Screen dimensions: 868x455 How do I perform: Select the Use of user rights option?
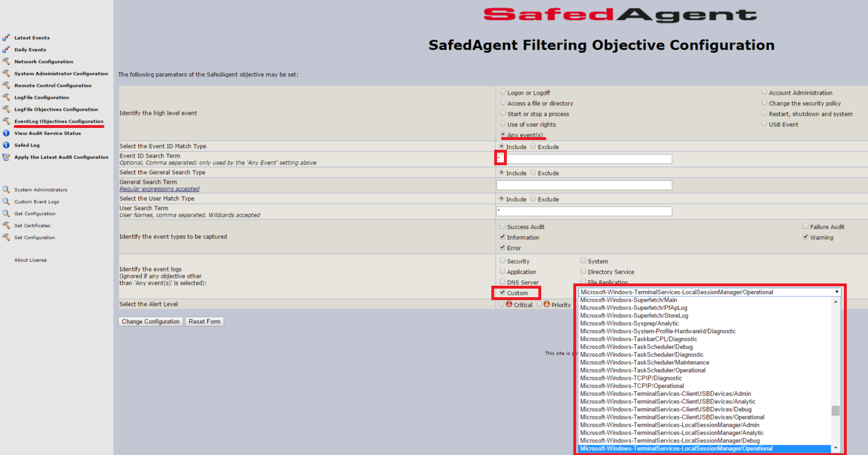503,124
